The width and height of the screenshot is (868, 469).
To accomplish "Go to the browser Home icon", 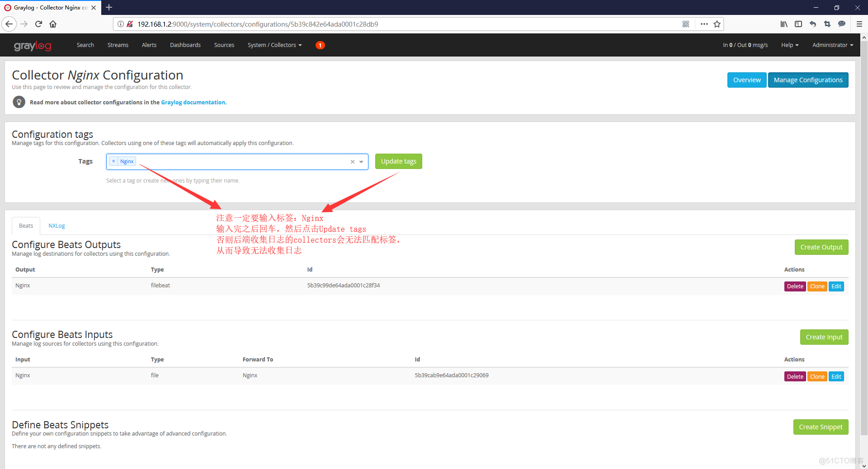I will pyautogui.click(x=53, y=24).
